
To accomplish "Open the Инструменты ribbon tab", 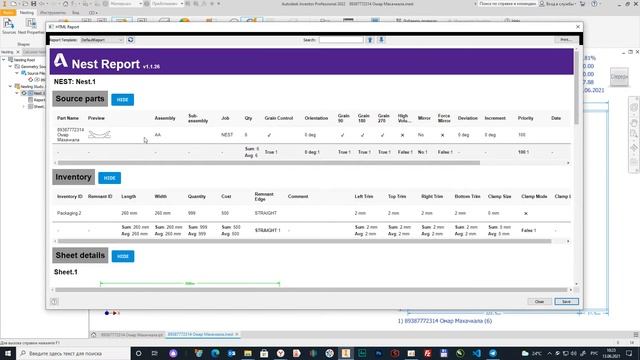I will pos(53,13).
